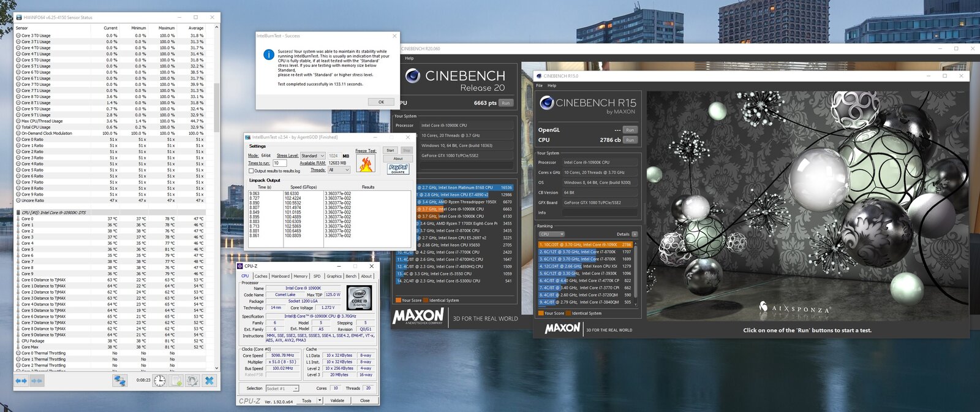Click Cinebench R15 ranking list scrollbar
Screen dimensions: 980x412
pos(635,273)
